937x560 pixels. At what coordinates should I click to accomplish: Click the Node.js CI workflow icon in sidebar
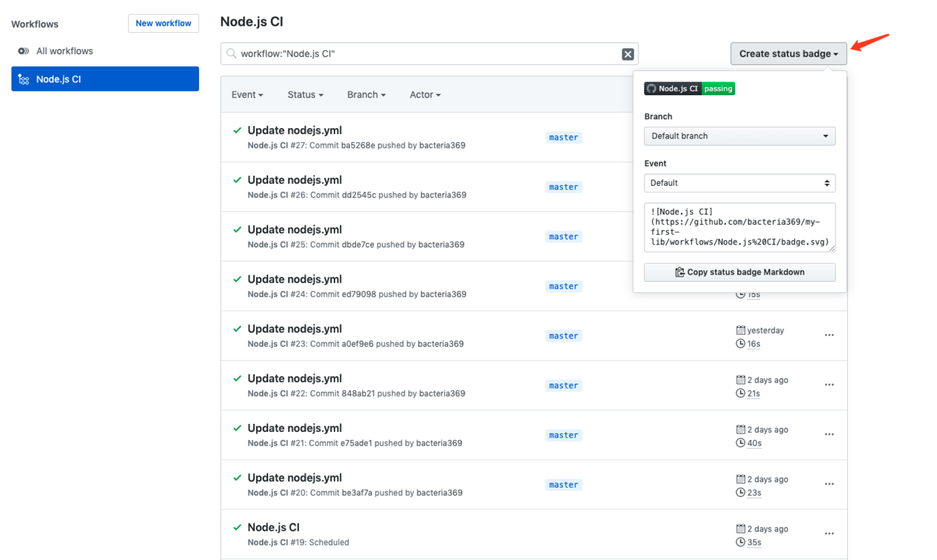click(x=23, y=79)
